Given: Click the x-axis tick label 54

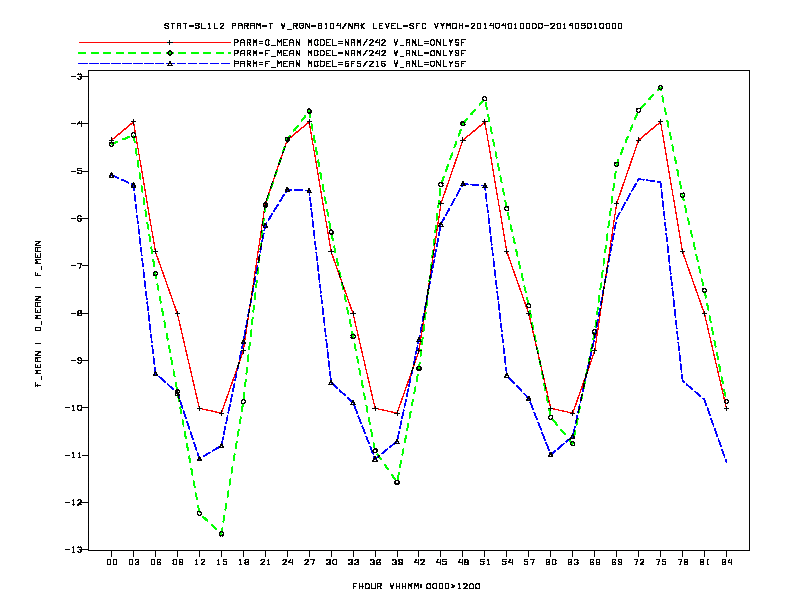Looking at the screenshot, I should (507, 562).
